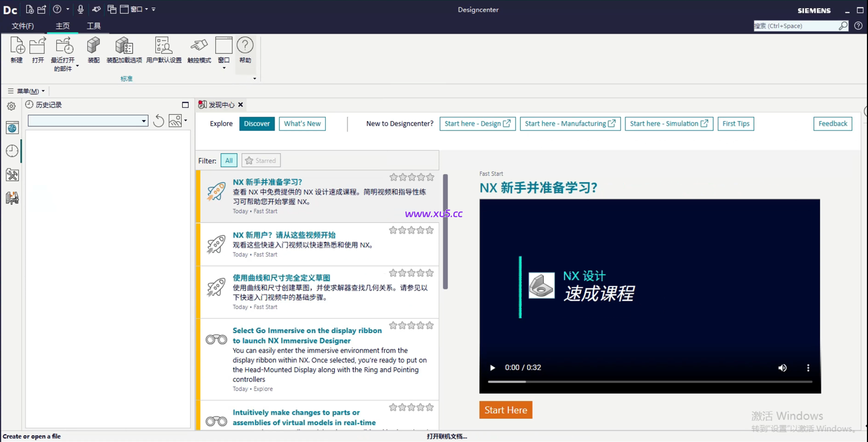Screen dimensions: 868x442
Task: Click the video progress bar
Action: coord(650,382)
